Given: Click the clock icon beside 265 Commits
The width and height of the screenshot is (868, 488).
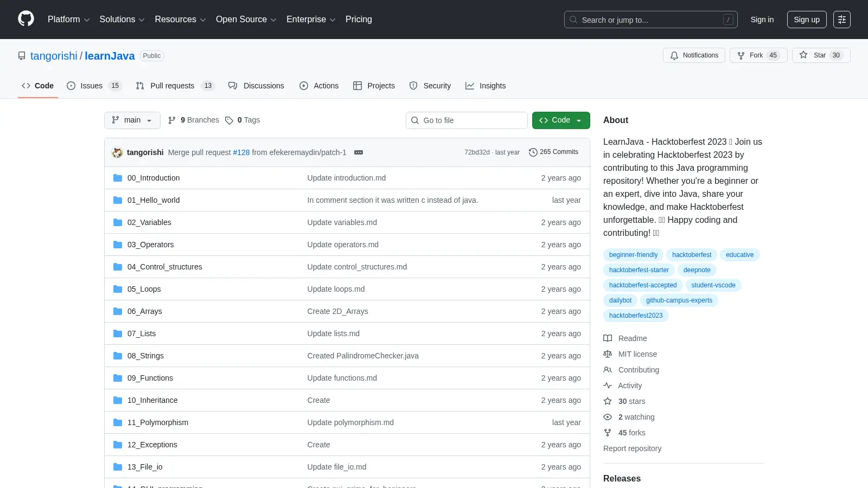Looking at the screenshot, I should pos(533,152).
